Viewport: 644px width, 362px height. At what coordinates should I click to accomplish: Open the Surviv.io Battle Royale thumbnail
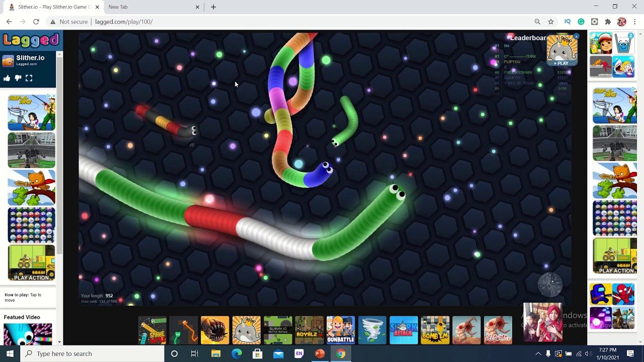coord(278,330)
